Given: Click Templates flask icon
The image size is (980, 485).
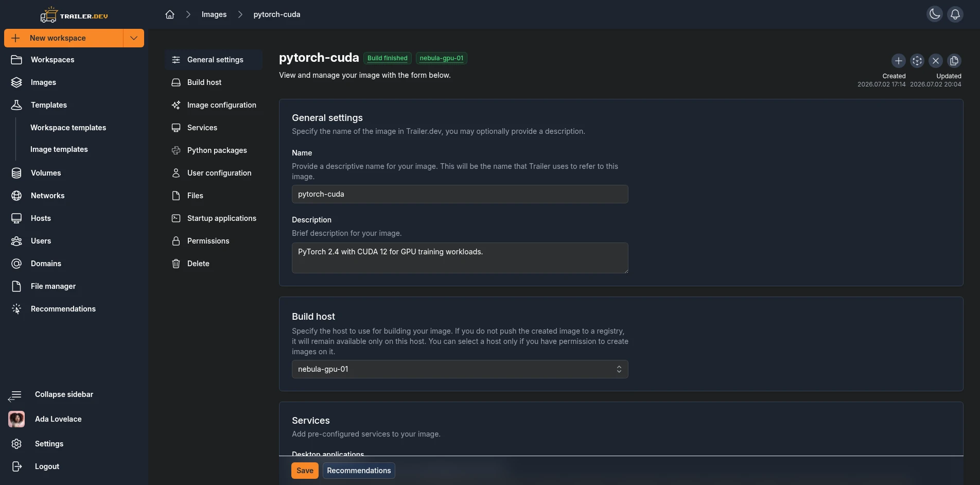Looking at the screenshot, I should click(x=16, y=105).
